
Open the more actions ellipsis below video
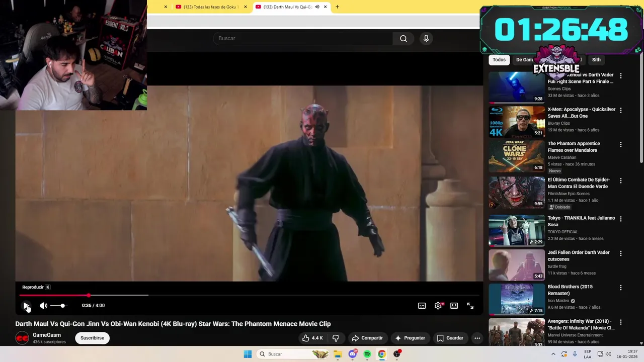pyautogui.click(x=477, y=338)
